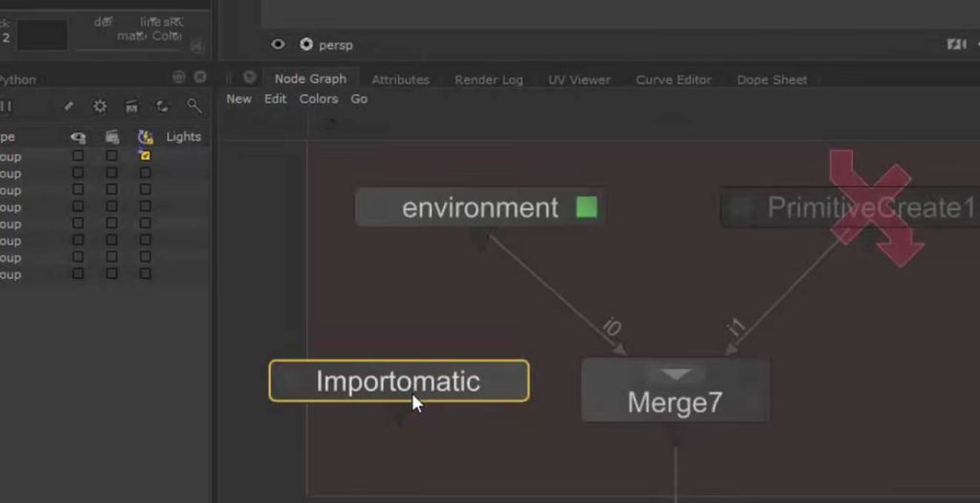Image resolution: width=980 pixels, height=503 pixels.
Task: Select the Importomatic node
Action: point(398,381)
